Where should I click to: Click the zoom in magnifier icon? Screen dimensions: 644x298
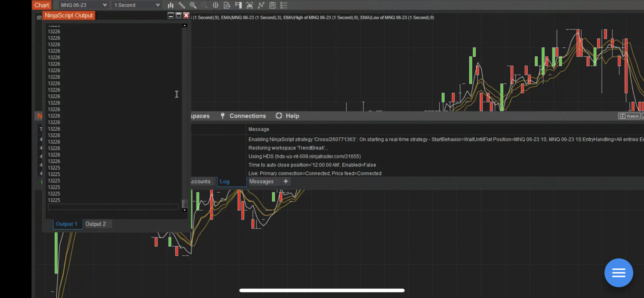click(193, 5)
